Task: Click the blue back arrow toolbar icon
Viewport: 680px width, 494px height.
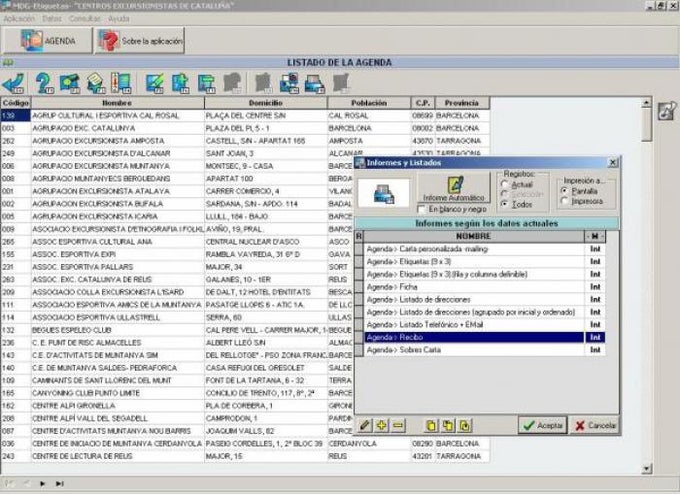Action: 13,82
